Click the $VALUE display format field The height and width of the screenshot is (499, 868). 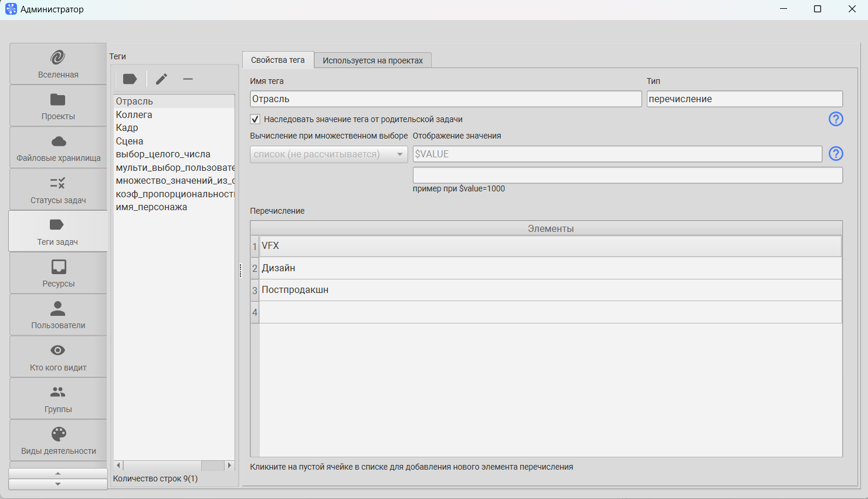click(618, 154)
